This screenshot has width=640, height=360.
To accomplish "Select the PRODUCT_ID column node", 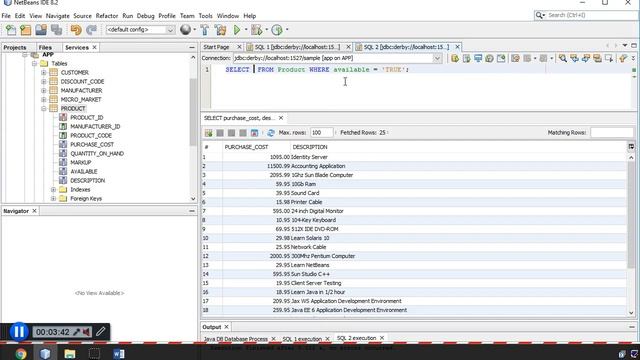I will click(x=87, y=118).
